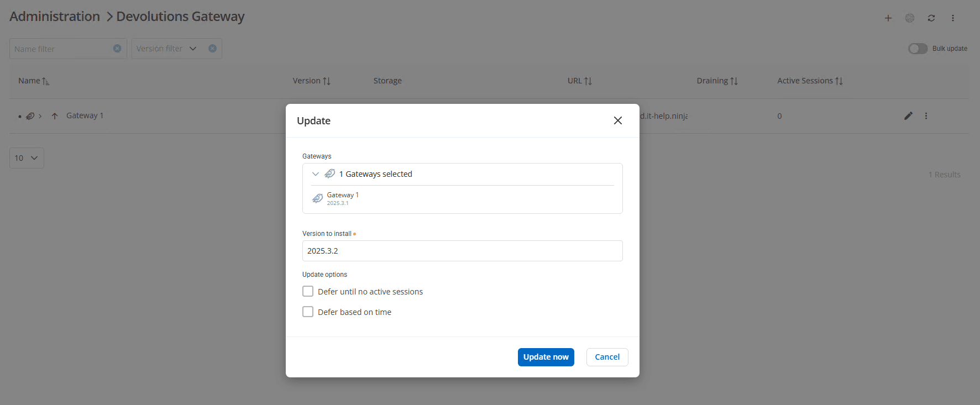This screenshot has height=405, width=980.
Task: Click Devolutions Gateway breadcrumb
Action: point(180,17)
